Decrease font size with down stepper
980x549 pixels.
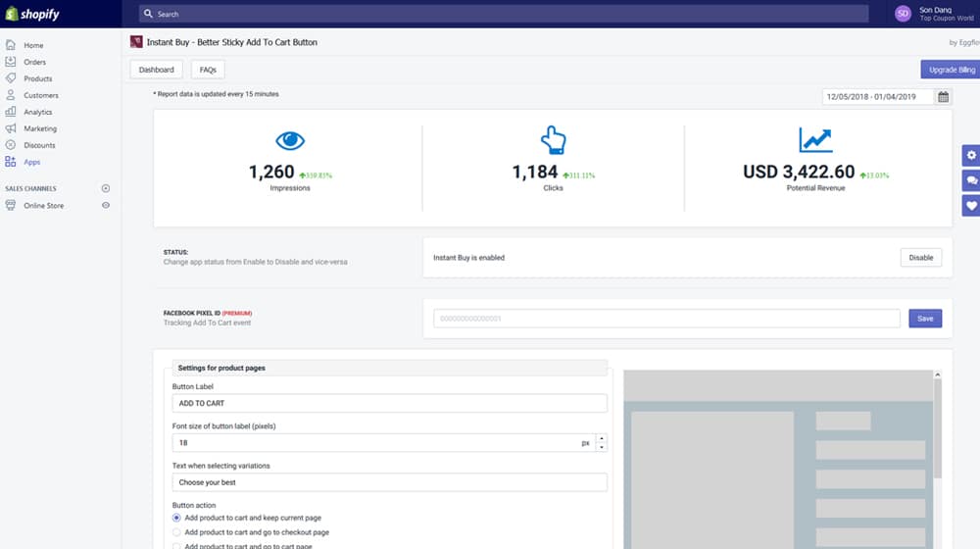pos(602,447)
